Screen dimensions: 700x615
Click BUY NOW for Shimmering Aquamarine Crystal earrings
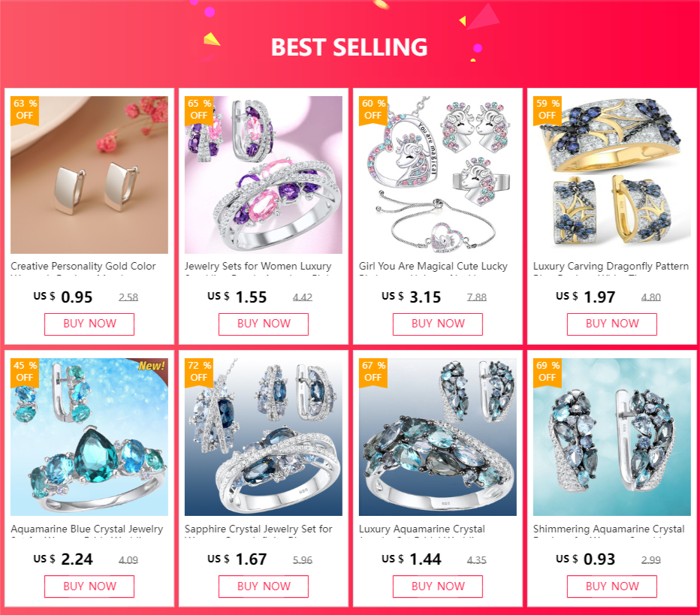click(611, 586)
